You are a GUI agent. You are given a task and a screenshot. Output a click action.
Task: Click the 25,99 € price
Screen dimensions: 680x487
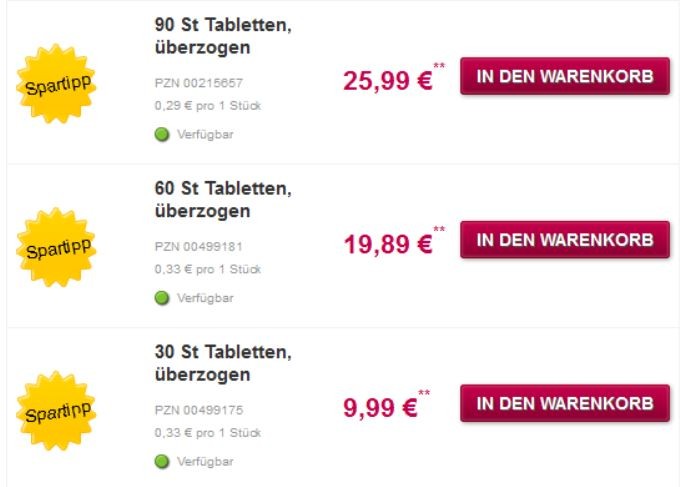[x=388, y=81]
